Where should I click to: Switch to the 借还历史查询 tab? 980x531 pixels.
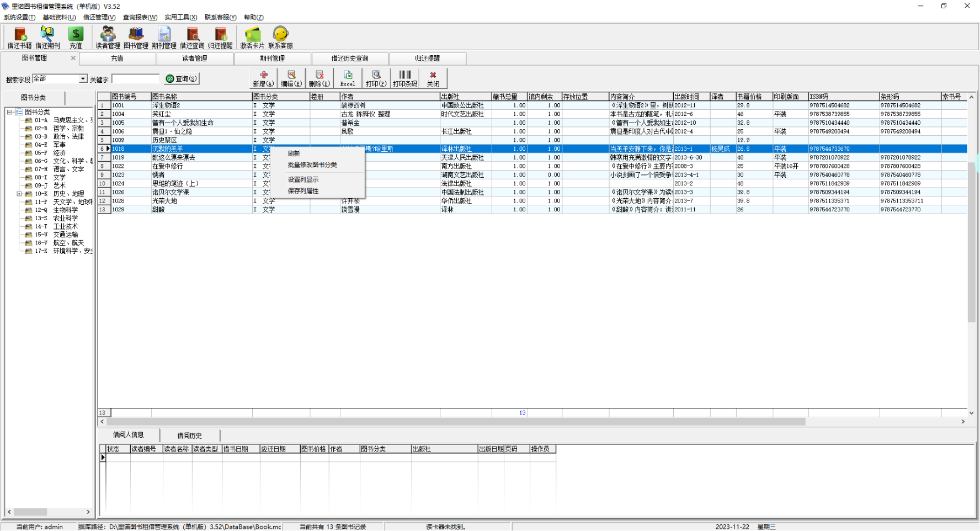350,59
